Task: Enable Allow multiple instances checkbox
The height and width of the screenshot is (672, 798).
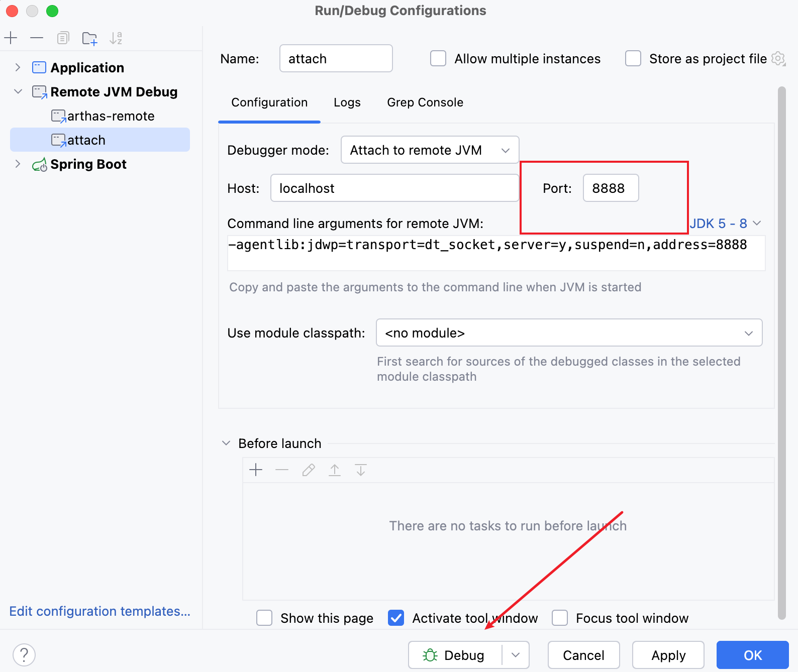Action: click(438, 59)
